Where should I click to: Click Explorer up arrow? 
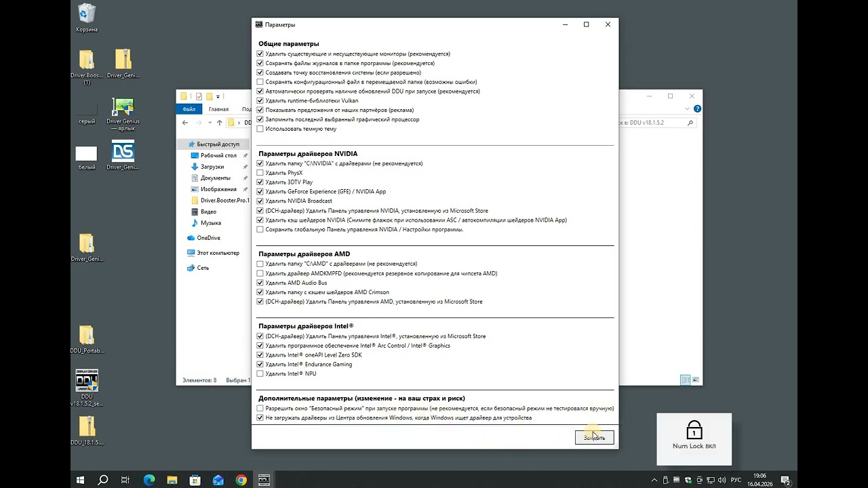219,123
